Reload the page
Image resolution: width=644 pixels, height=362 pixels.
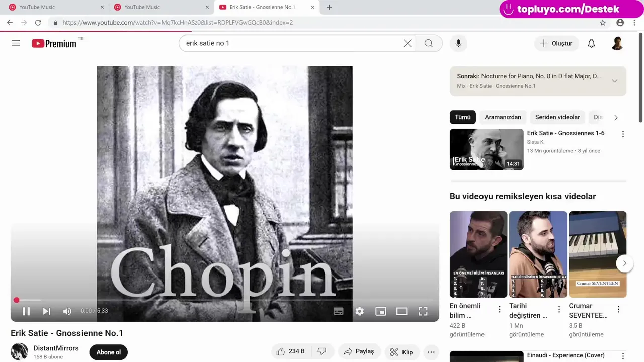pyautogui.click(x=38, y=23)
